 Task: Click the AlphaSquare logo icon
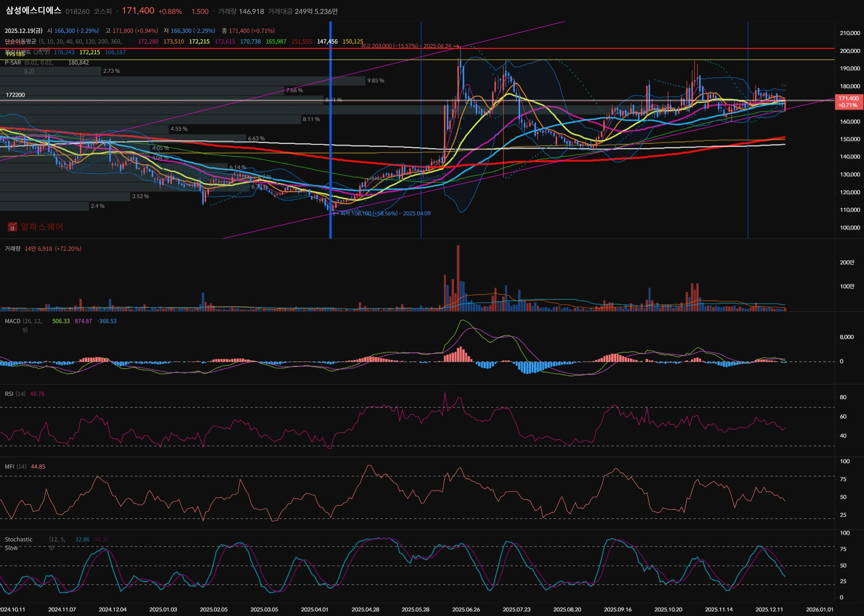click(x=12, y=227)
